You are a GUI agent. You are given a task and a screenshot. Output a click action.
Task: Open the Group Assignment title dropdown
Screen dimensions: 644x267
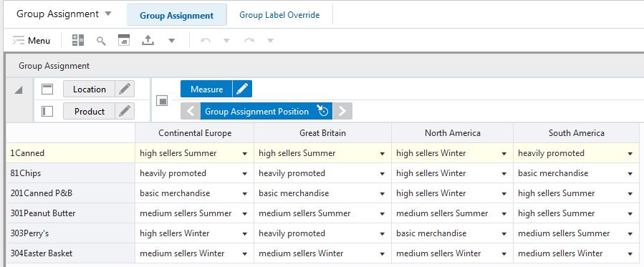click(108, 14)
